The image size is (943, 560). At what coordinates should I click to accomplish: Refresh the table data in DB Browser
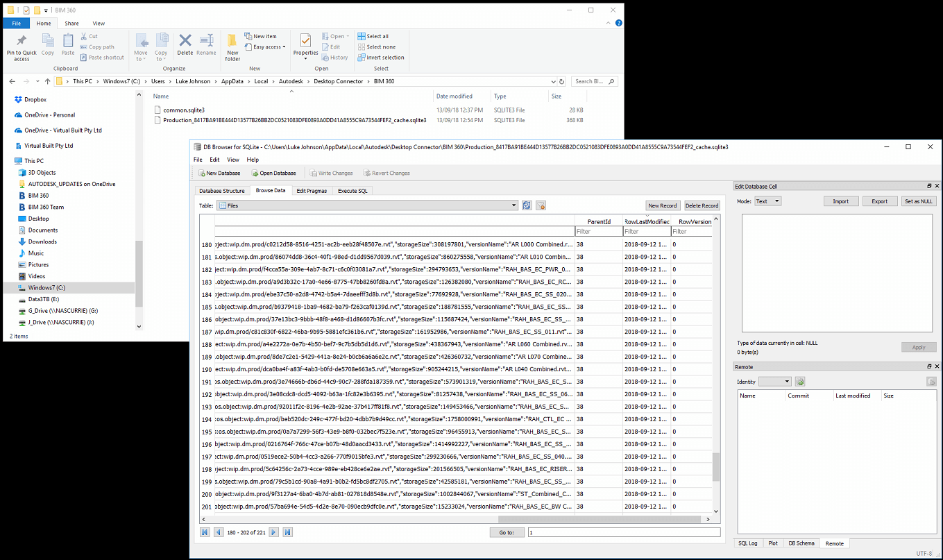[527, 205]
